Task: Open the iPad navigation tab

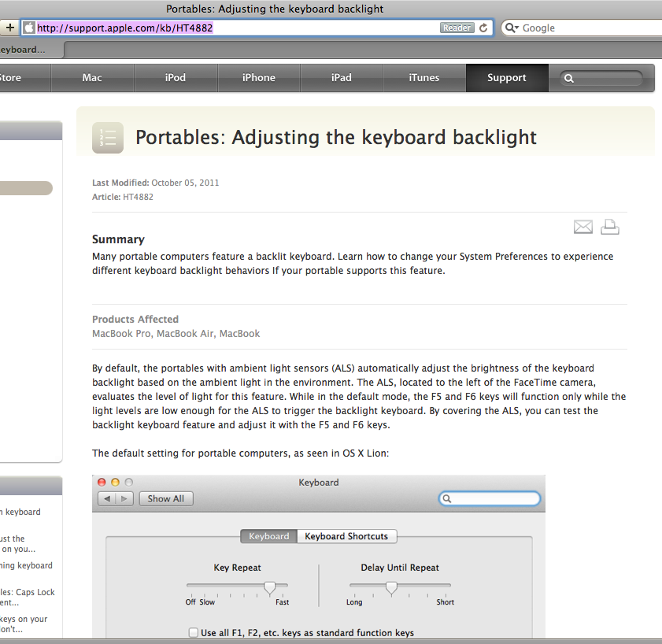Action: [341, 78]
